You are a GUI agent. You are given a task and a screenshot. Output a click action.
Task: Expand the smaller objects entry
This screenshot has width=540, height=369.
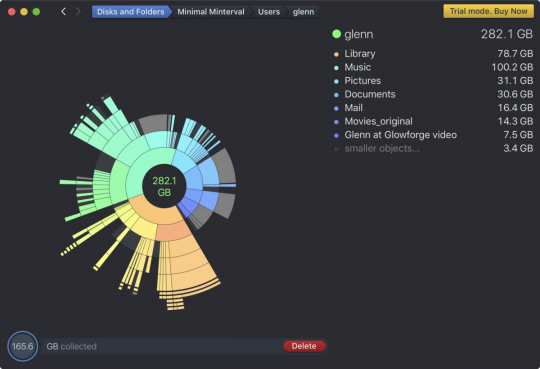tap(433, 148)
